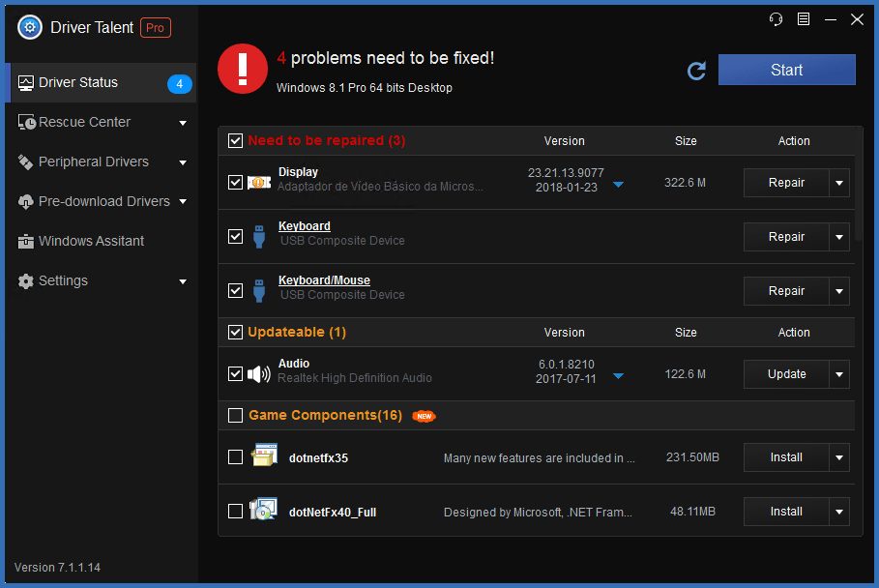
Task: Click the Start button
Action: pyautogui.click(x=786, y=70)
